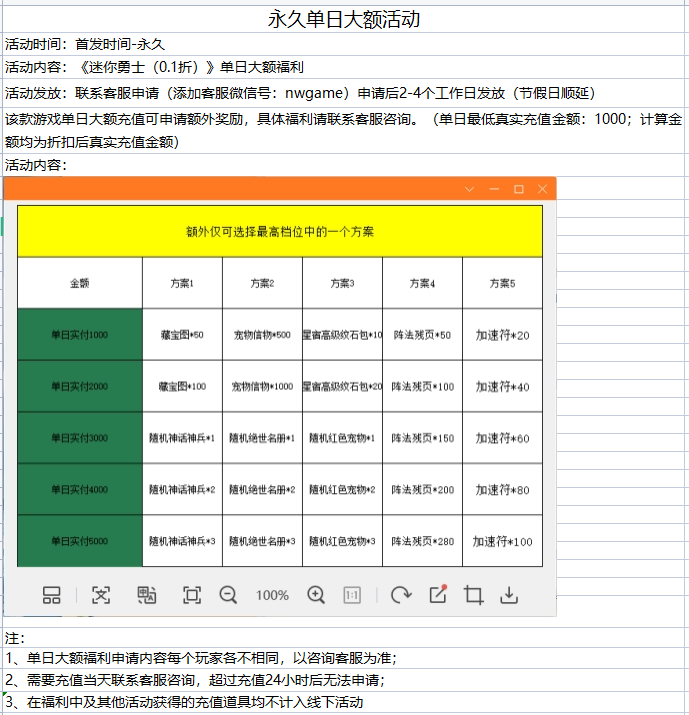Viewport: 689px width, 715px height.
Task: Select the row mentioning 迷你勇士 (0.1折)
Action: click(344, 67)
